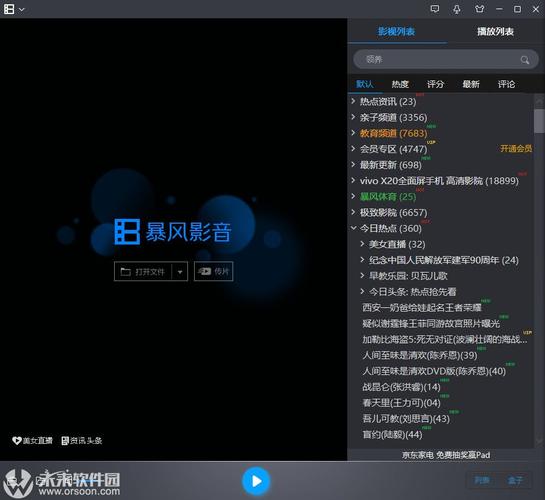This screenshot has height=500, width=545.
Task: Click the magnifier search icon
Action: (525, 60)
